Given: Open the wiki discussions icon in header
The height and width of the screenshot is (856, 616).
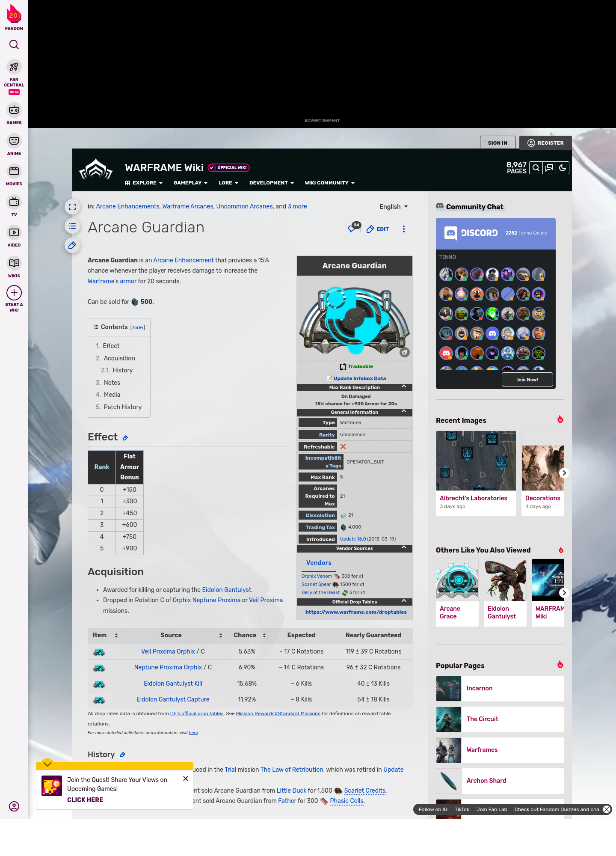Looking at the screenshot, I should click(x=549, y=168).
